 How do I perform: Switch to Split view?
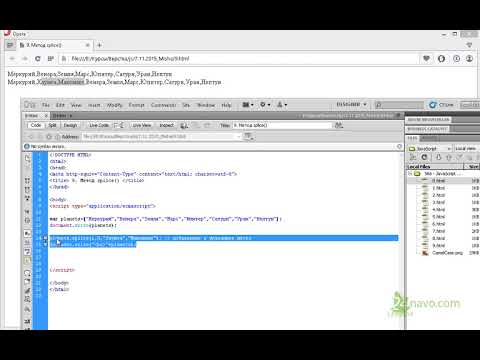(52, 125)
